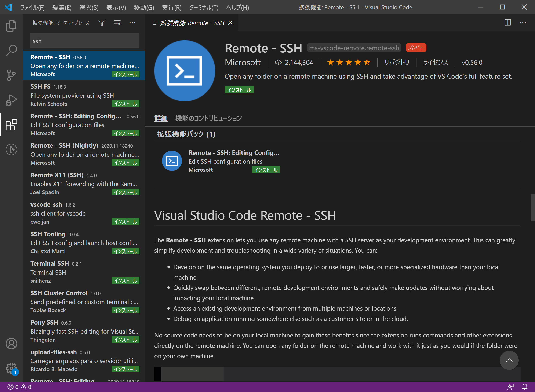Viewport: 535px width, 392px height.
Task: Install Remote - SSH from detail page header
Action: (239, 90)
